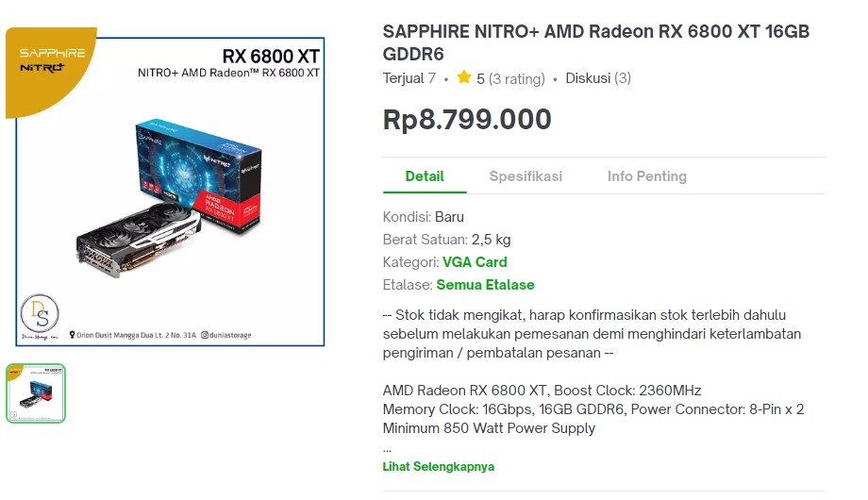View the 3 rating reviews

[517, 79]
